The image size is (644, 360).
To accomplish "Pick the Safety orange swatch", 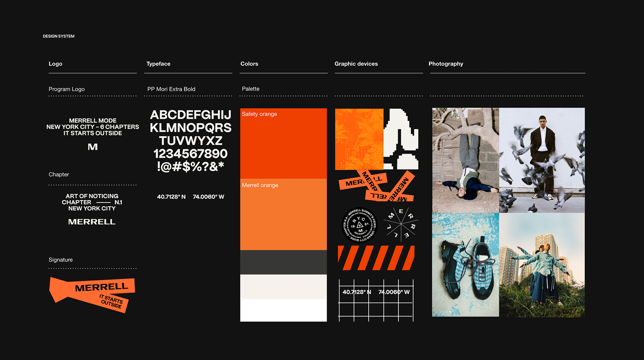I will click(283, 143).
